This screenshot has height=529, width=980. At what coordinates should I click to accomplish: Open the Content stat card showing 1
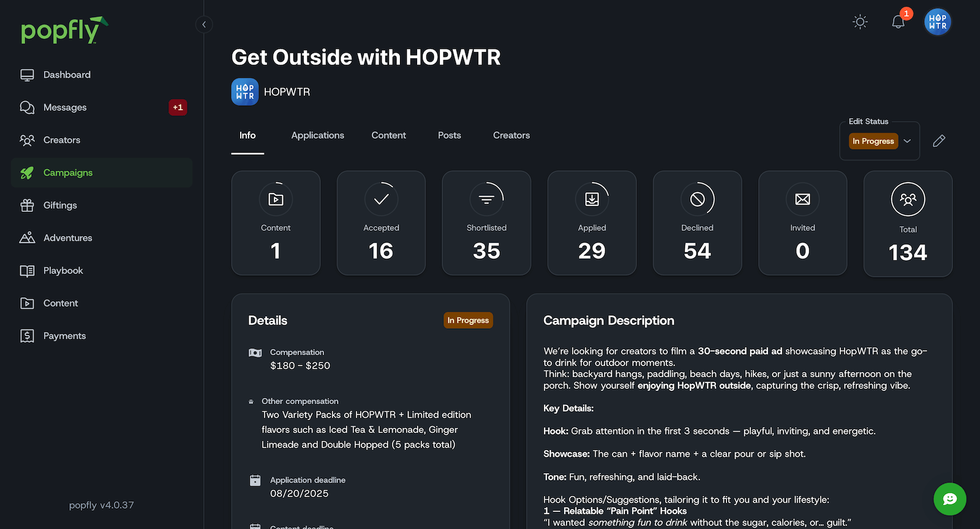[276, 223]
